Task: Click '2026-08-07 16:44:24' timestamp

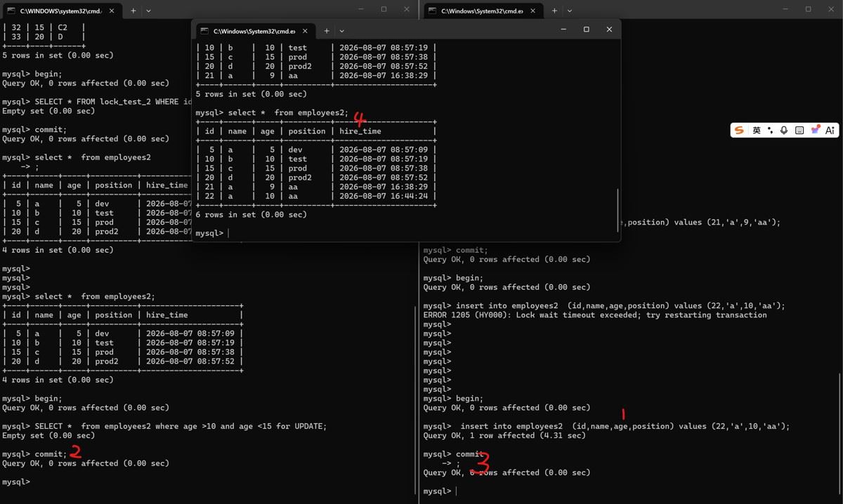Action: pos(384,196)
